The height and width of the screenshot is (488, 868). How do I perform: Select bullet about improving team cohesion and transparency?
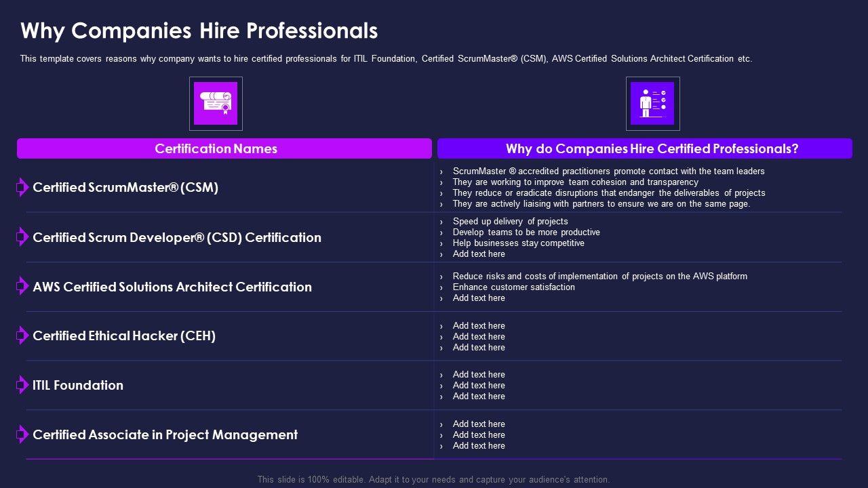click(x=575, y=182)
